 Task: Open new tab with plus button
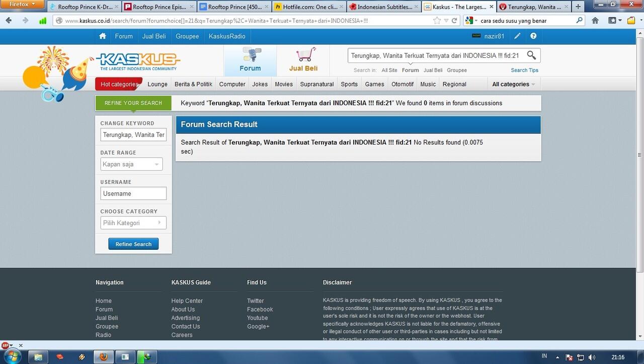pos(578,7)
